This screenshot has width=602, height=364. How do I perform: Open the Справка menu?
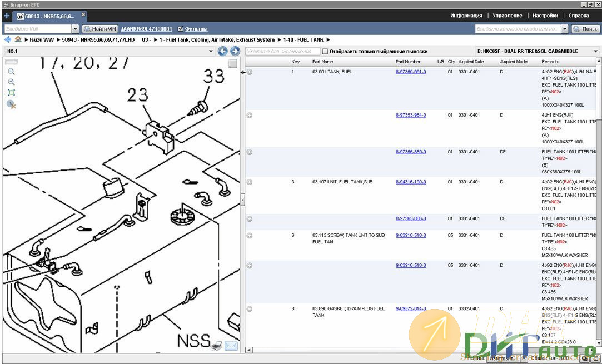pyautogui.click(x=579, y=16)
